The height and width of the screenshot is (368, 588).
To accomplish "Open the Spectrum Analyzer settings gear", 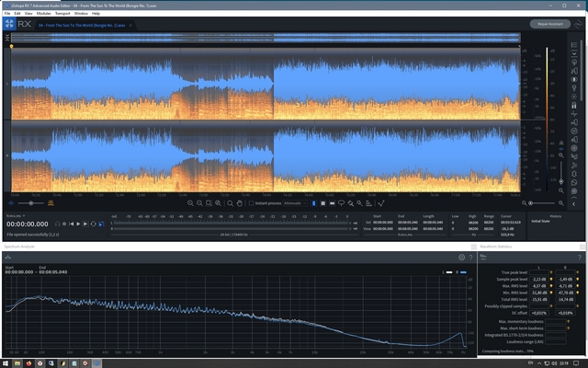I will pyautogui.click(x=461, y=258).
